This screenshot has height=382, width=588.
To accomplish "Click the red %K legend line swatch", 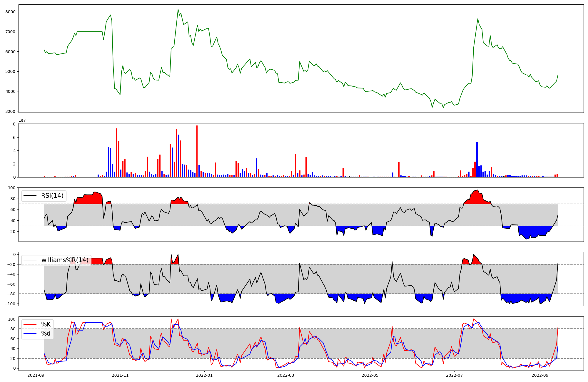I will [30, 324].
